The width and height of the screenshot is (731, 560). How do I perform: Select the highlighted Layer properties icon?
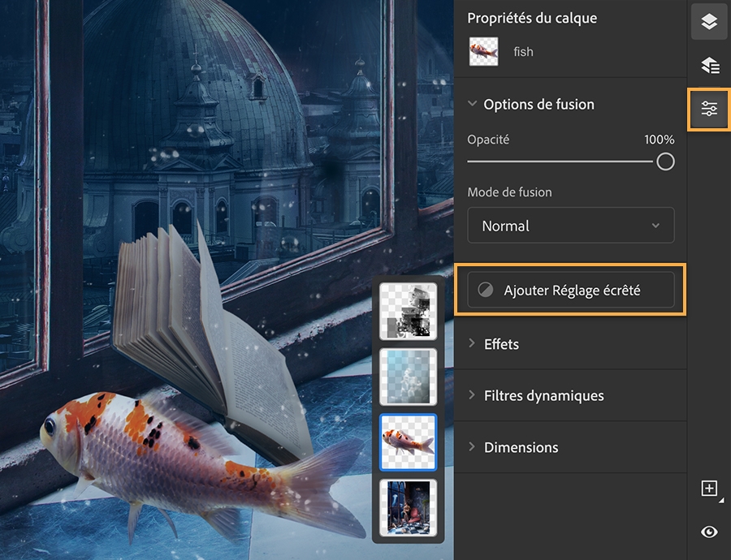coord(708,109)
